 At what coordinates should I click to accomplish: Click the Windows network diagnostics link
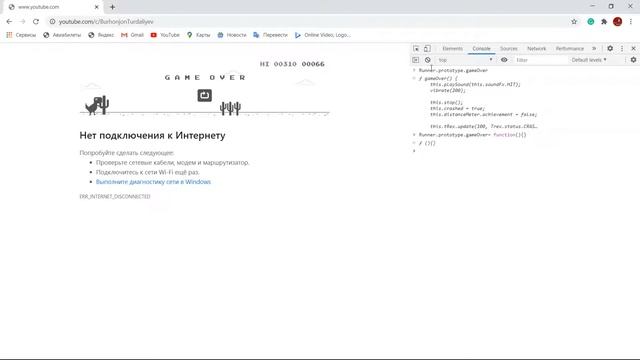pyautogui.click(x=153, y=182)
